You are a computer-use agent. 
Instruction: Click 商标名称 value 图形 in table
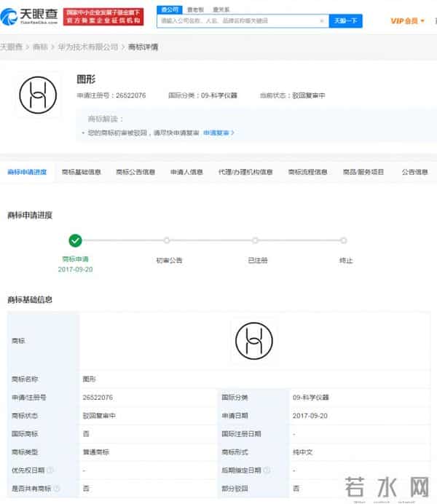tap(89, 379)
